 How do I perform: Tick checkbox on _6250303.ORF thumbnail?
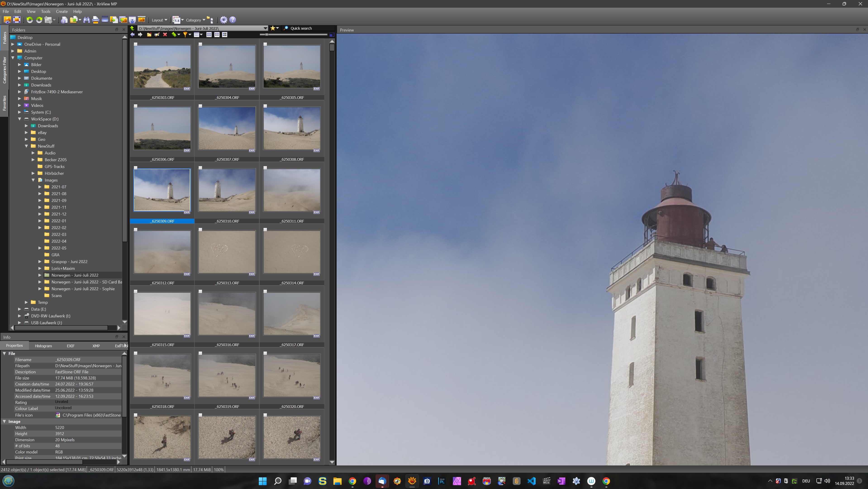[136, 44]
